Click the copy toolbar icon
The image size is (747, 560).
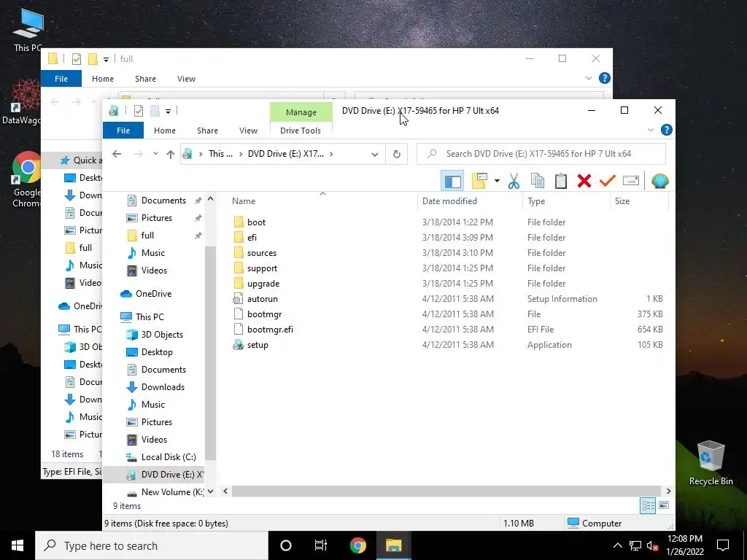538,181
